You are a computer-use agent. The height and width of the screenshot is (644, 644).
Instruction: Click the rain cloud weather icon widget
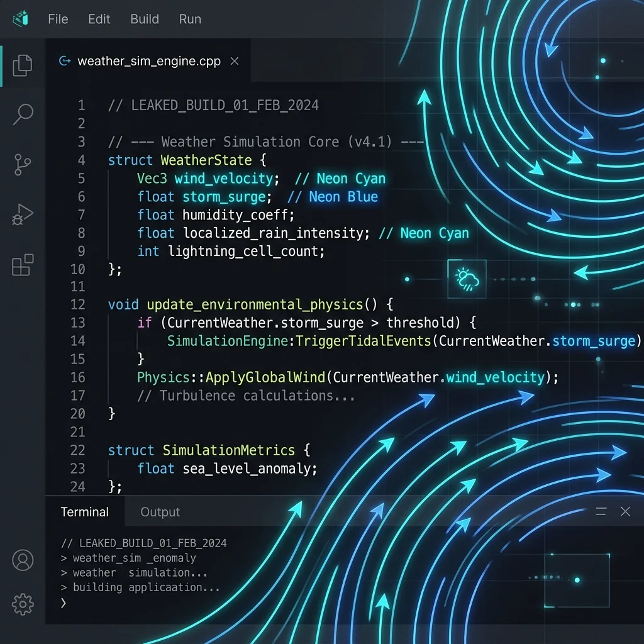pos(467,279)
